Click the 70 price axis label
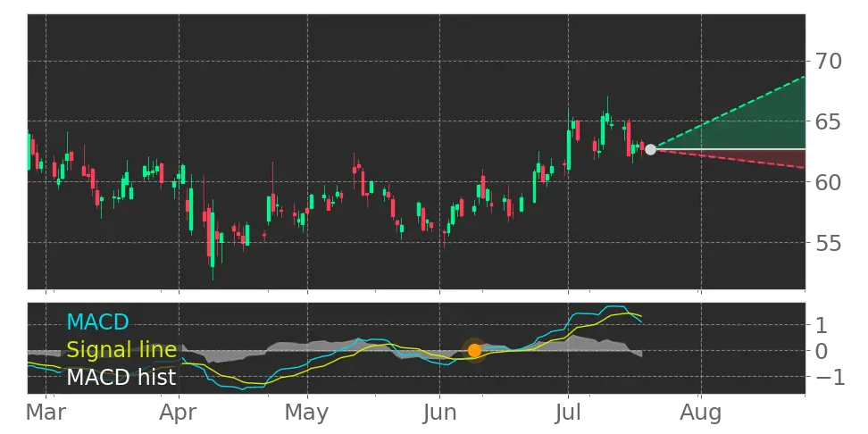This screenshot has width=868, height=434. pos(828,61)
